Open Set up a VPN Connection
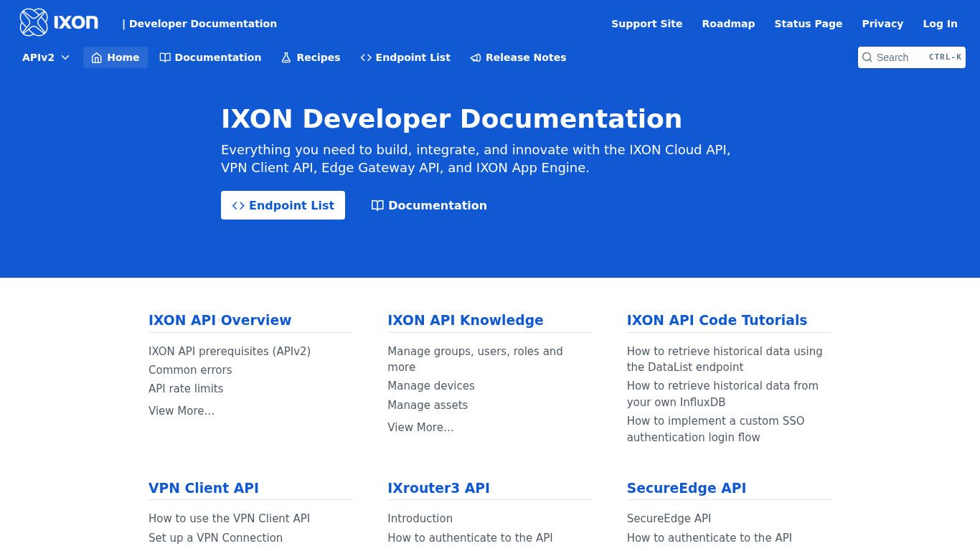The image size is (980, 551). pyautogui.click(x=215, y=538)
